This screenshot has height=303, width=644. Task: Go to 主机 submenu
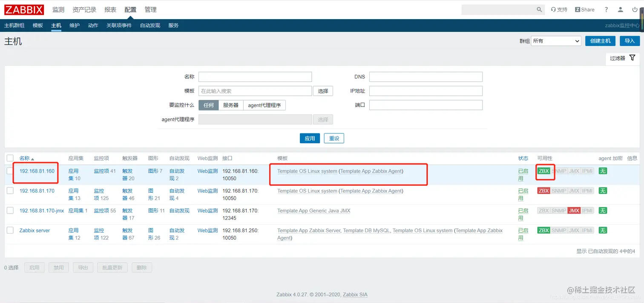56,26
